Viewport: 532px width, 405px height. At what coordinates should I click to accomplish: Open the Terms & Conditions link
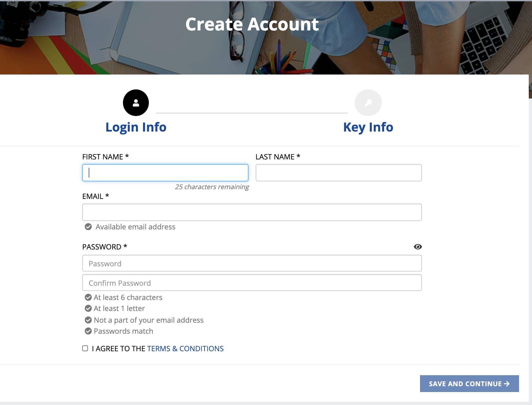185,349
